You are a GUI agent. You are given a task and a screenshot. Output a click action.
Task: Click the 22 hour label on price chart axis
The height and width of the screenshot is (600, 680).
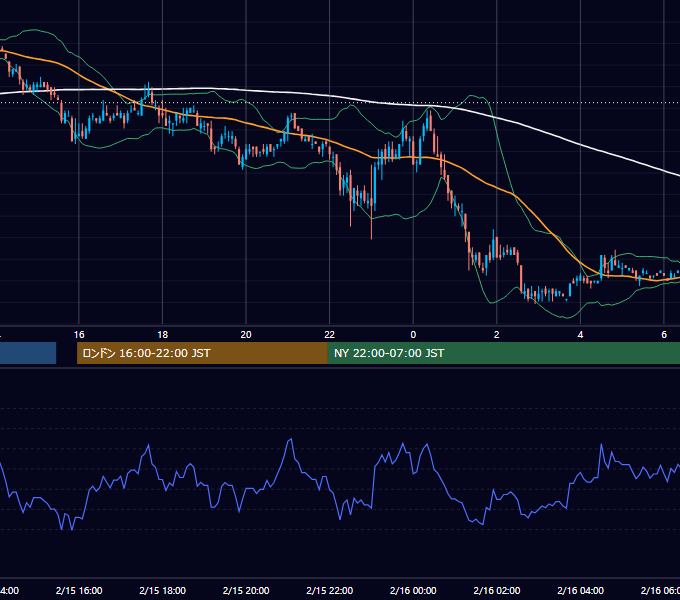pyautogui.click(x=330, y=335)
